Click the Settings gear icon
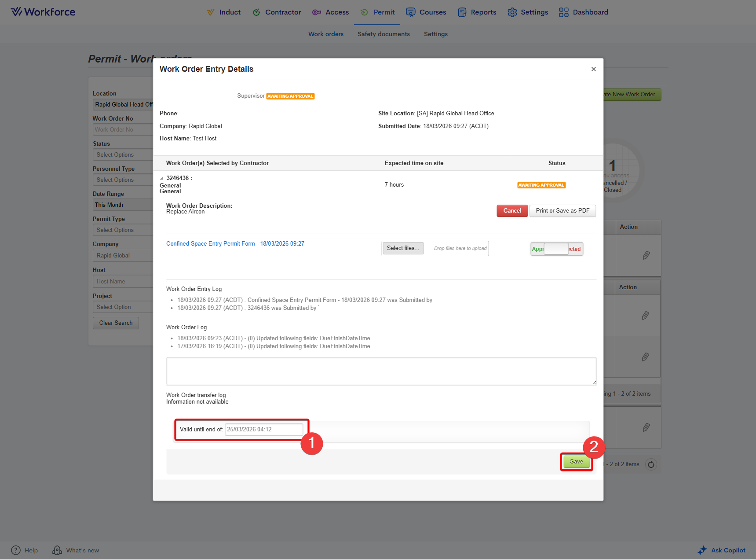This screenshot has width=756, height=559. [512, 12]
